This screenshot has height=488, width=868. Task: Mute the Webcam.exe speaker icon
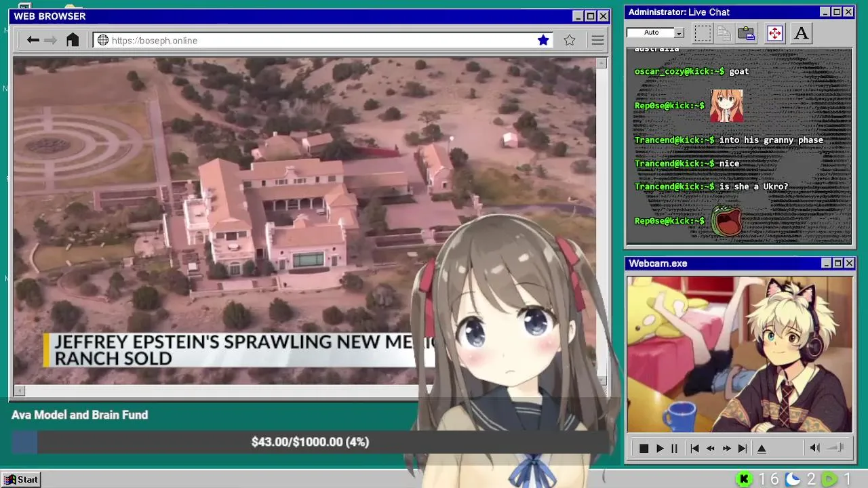click(x=815, y=447)
